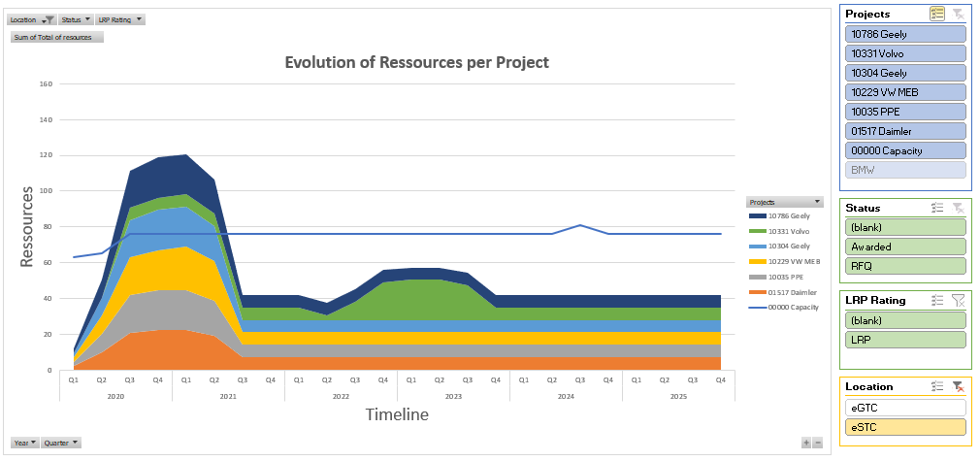Click 10786 Geely legend color swatch
The width and height of the screenshot is (980, 461).
pyautogui.click(x=758, y=216)
